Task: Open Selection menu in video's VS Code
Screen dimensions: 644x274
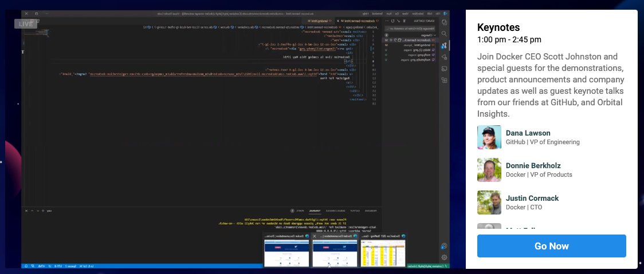Action: 418,14
